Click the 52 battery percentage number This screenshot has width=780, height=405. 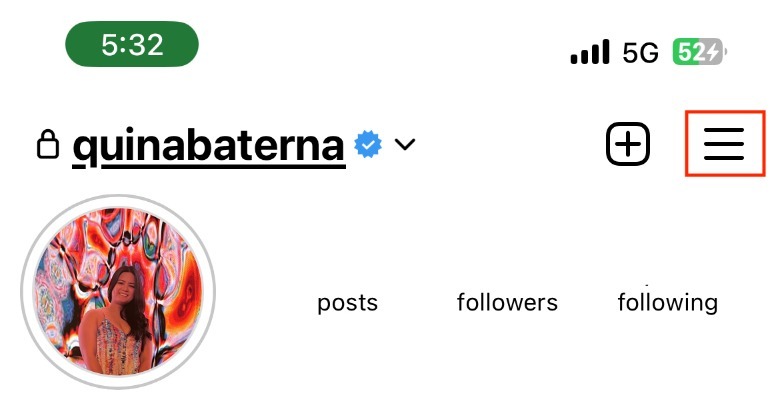(689, 52)
